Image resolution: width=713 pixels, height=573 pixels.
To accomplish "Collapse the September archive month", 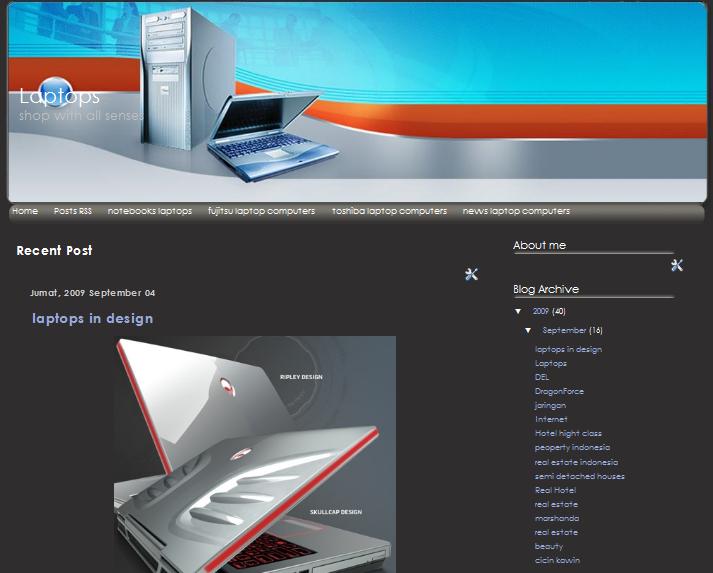I will tap(528, 331).
